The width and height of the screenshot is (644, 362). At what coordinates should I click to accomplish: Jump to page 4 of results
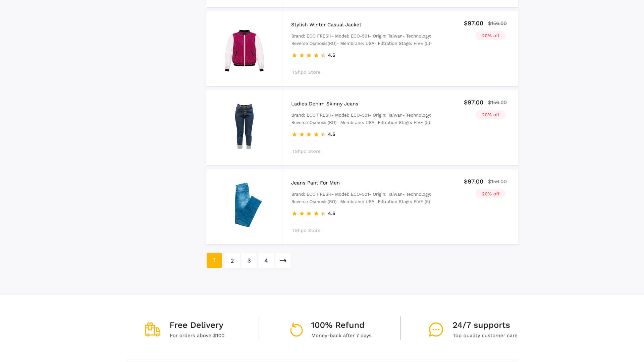(266, 260)
